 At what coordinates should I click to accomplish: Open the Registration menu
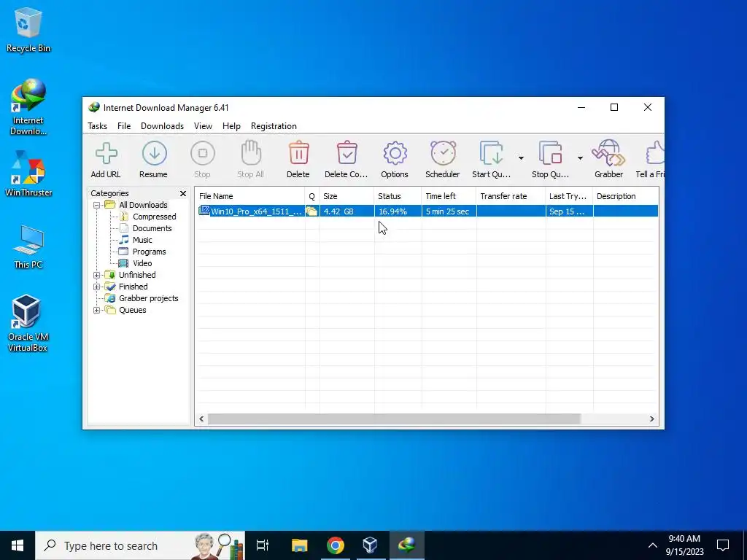(274, 126)
